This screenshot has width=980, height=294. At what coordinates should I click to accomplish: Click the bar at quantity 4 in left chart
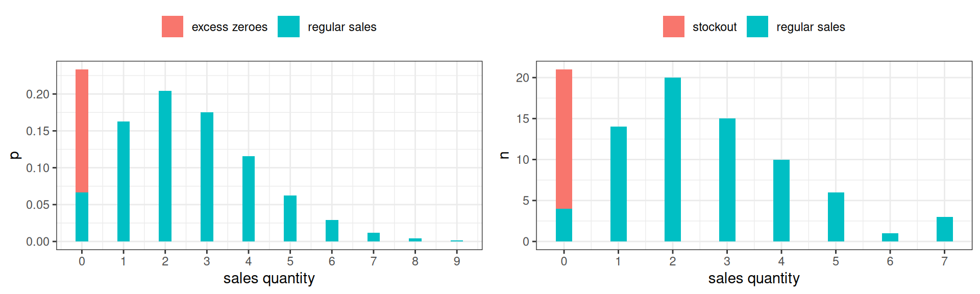(x=248, y=199)
